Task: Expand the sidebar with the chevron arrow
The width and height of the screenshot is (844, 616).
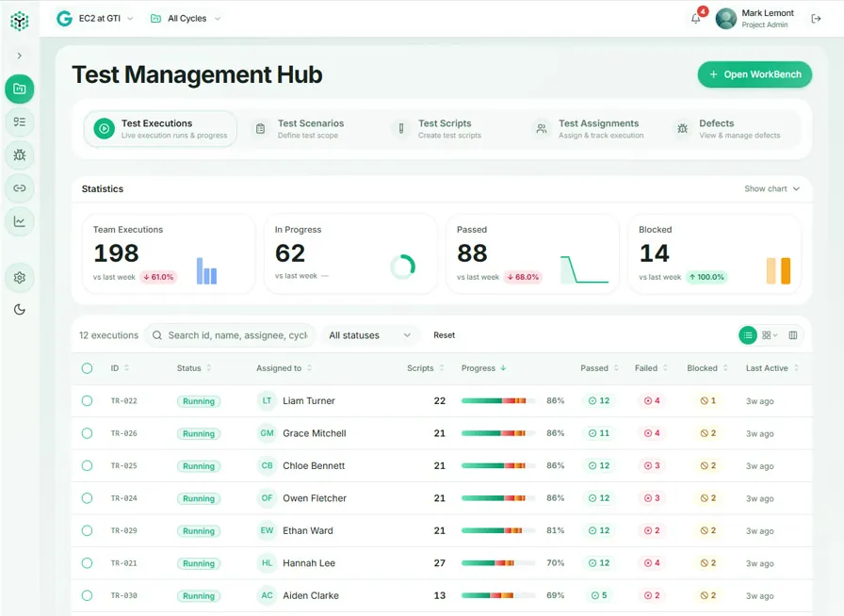Action: 20,56
